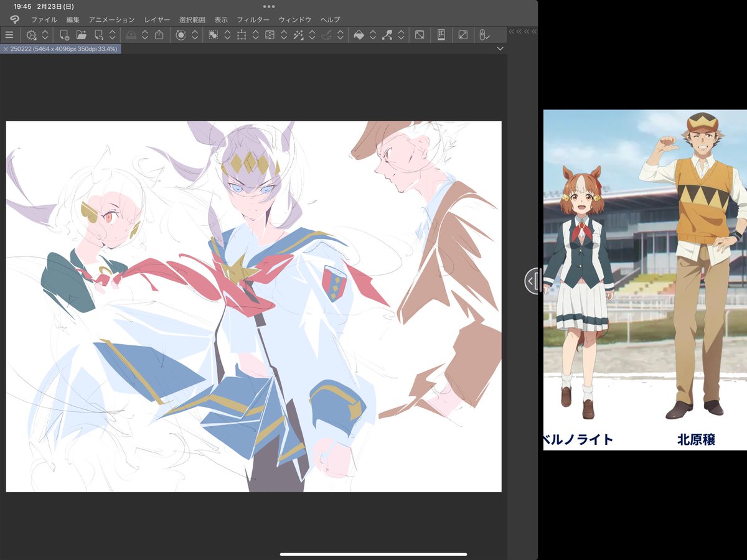The width and height of the screenshot is (747, 560).
Task: Open the Quick Access palette icon
Action: (x=441, y=35)
